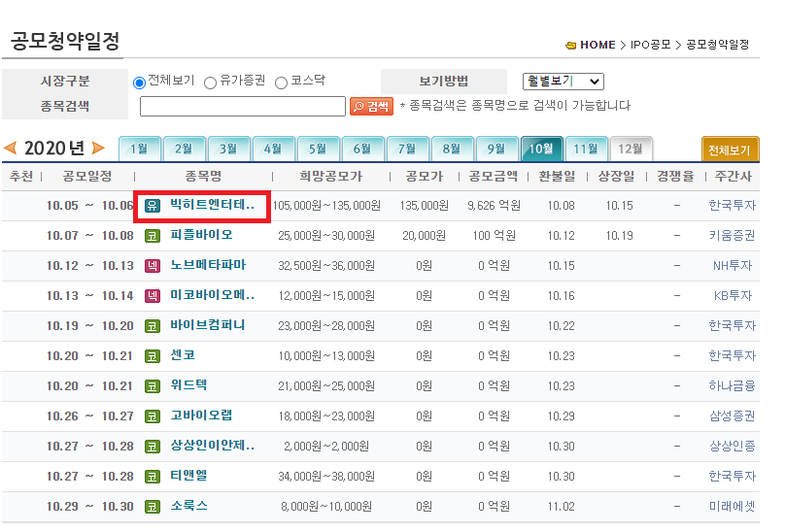Switch to 1월 tab

140,149
